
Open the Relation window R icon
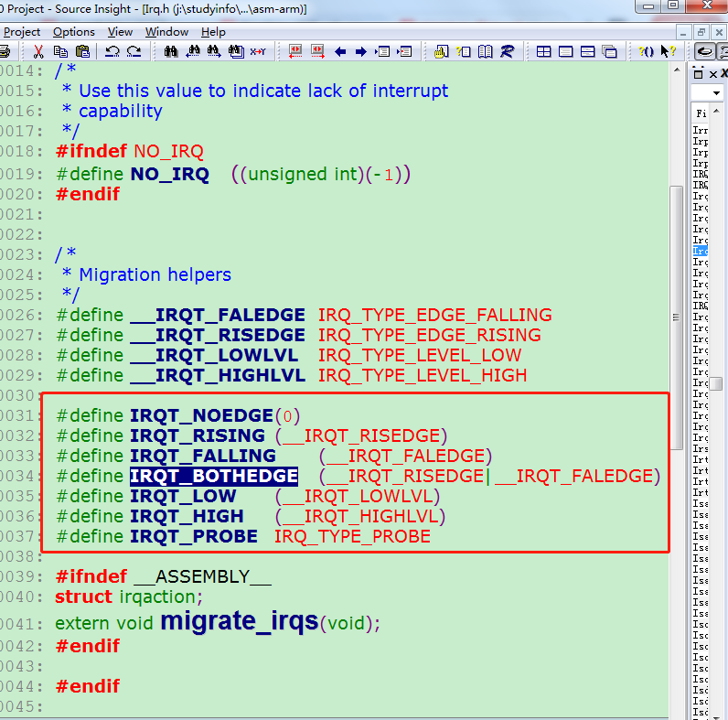(x=507, y=51)
